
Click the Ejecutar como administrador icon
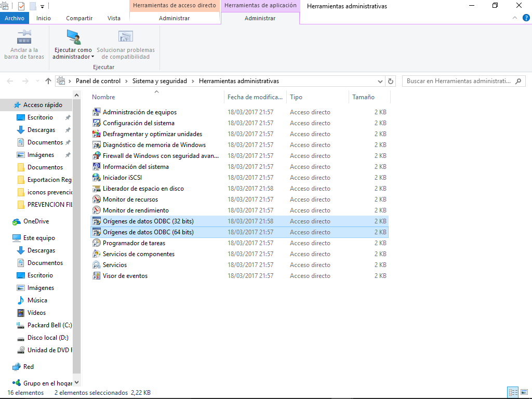coord(74,37)
